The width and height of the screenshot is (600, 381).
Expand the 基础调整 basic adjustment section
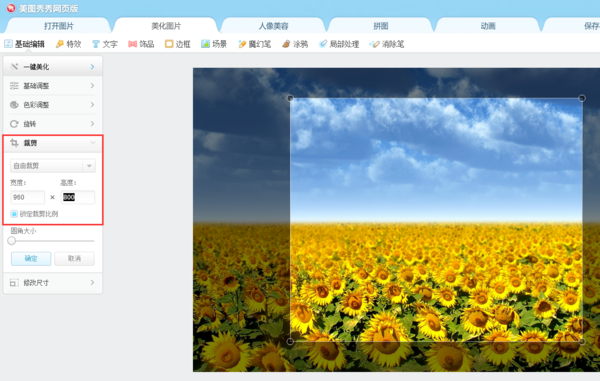click(x=52, y=86)
